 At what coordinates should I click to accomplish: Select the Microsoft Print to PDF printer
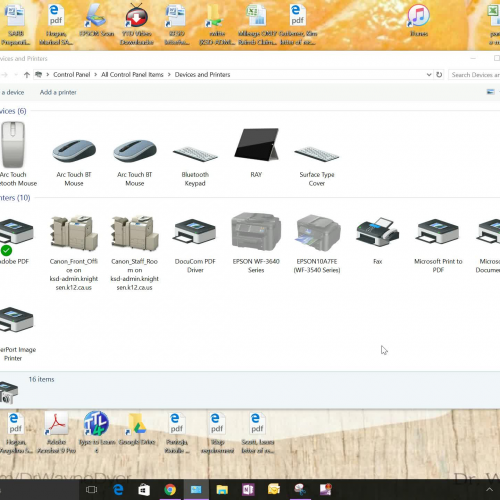(x=438, y=245)
